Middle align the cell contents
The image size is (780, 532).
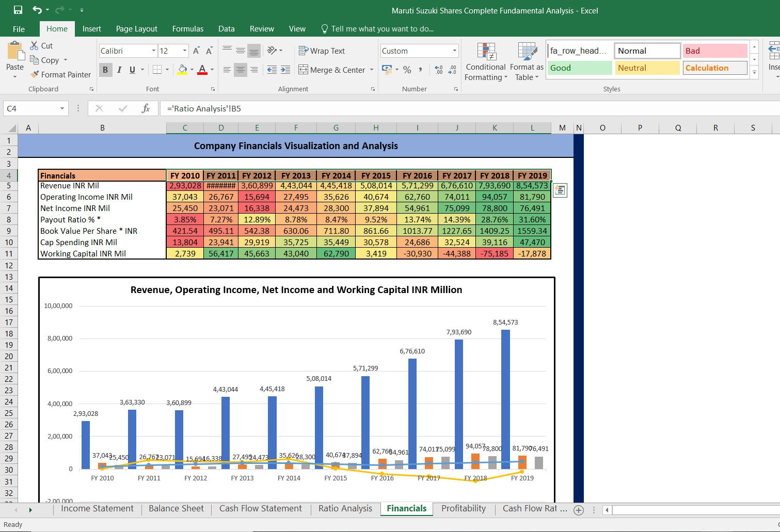[x=241, y=51]
